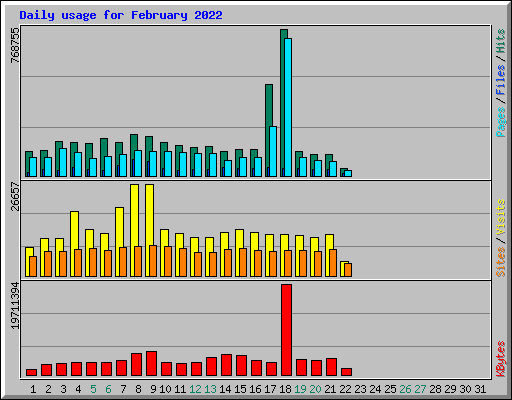Click the KBytes legend label
This screenshot has height=400, width=512.
tap(501, 359)
